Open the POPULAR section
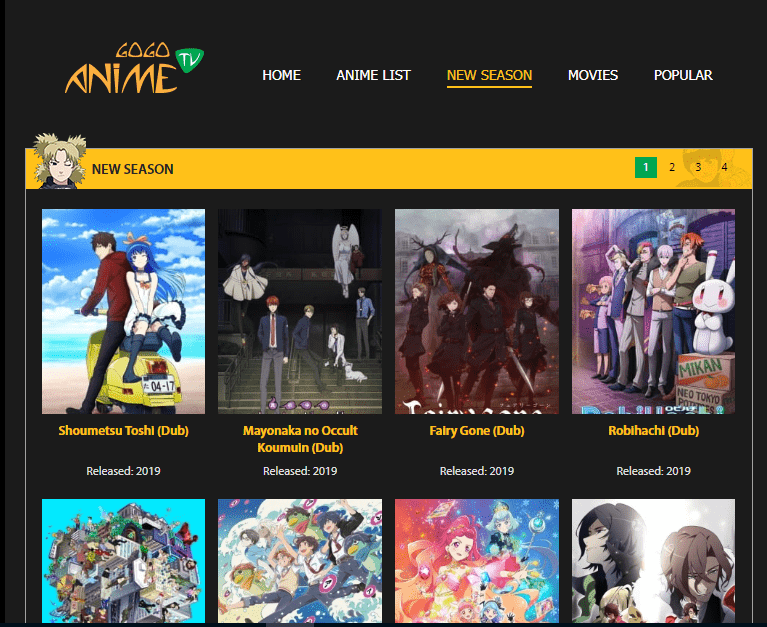This screenshot has width=767, height=627. [683, 75]
